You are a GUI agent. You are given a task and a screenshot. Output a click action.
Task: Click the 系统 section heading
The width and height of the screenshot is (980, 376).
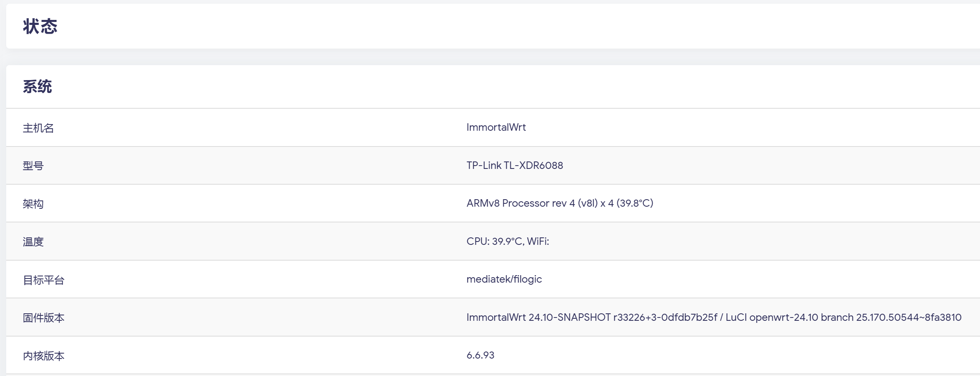click(37, 87)
